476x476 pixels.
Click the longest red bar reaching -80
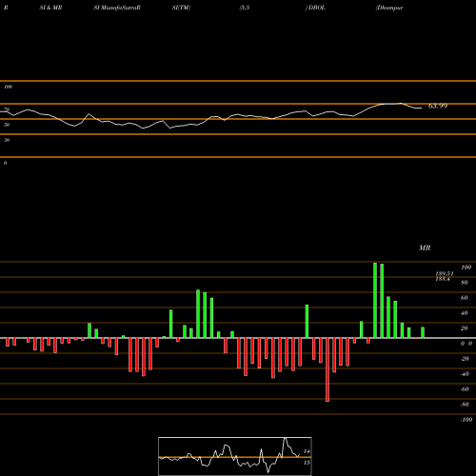(x=327, y=369)
